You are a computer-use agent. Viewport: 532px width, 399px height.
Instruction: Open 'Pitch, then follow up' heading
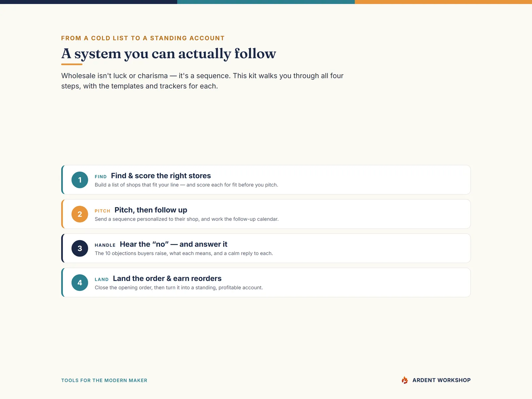coord(151,210)
